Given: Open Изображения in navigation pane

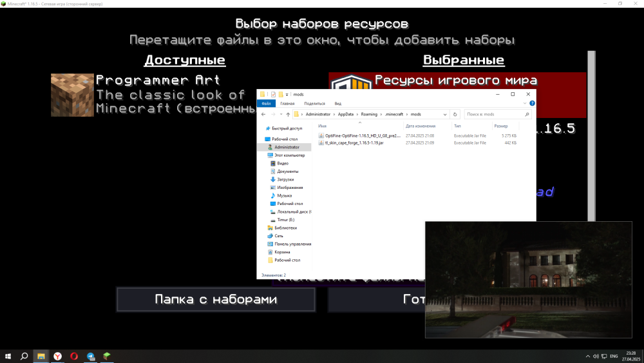Looking at the screenshot, I should [x=287, y=188].
